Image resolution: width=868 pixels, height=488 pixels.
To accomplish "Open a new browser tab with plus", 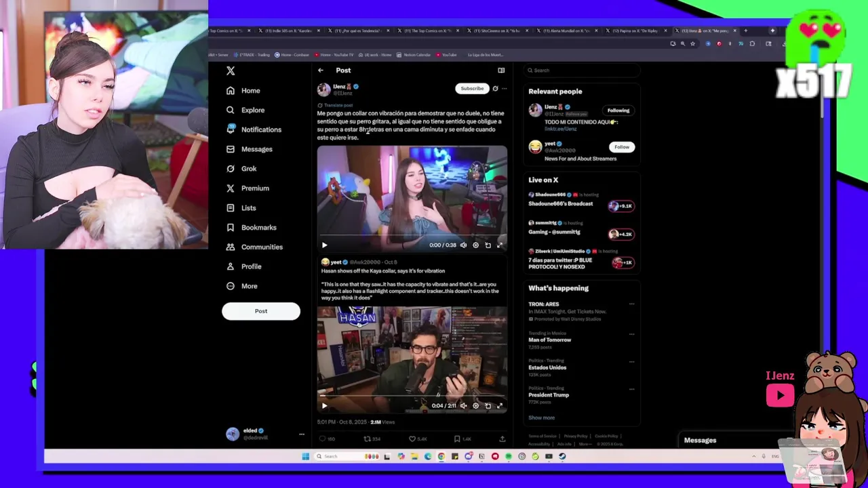I will 745,30.
